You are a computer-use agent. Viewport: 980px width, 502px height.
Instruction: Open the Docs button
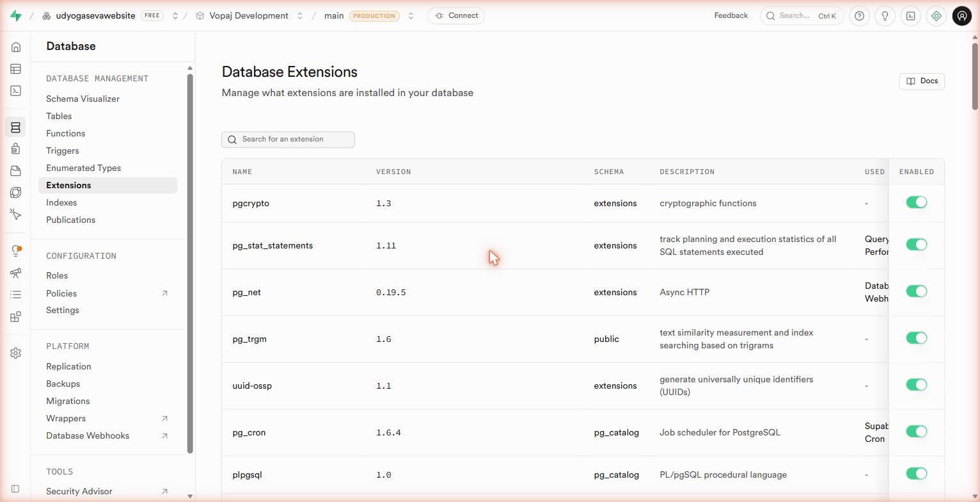[x=922, y=81]
